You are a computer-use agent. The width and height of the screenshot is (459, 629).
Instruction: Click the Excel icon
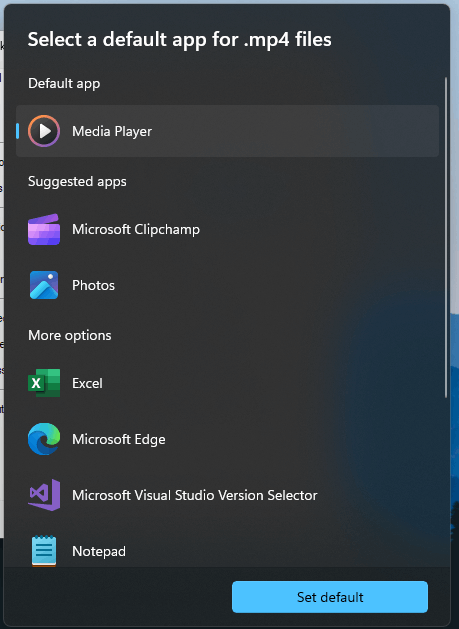44,383
